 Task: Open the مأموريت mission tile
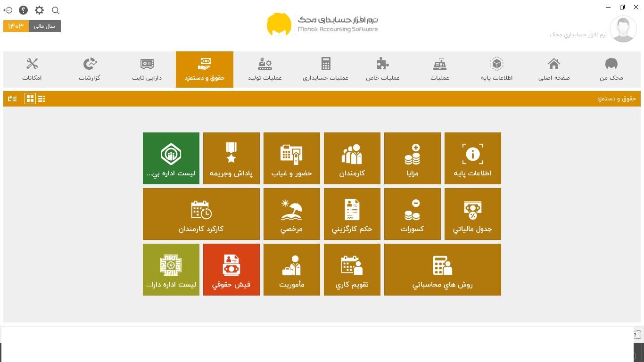click(x=291, y=270)
